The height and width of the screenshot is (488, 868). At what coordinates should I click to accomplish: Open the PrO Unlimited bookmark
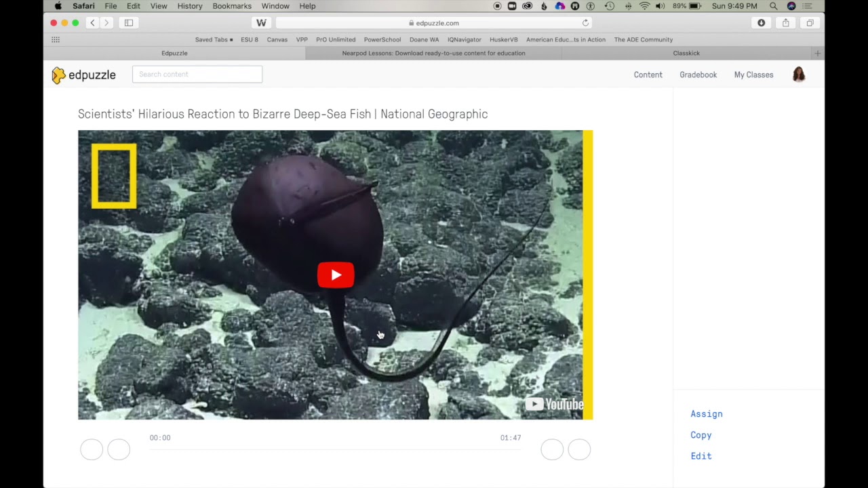336,39
